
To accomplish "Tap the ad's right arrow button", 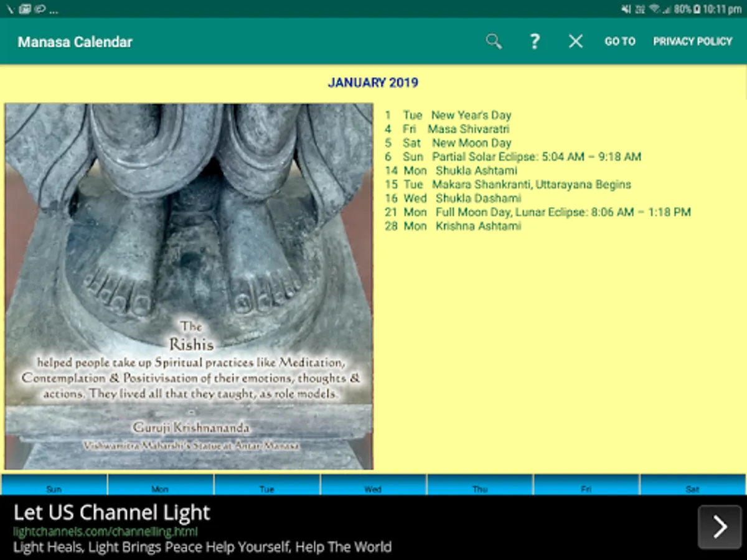I will point(720,527).
